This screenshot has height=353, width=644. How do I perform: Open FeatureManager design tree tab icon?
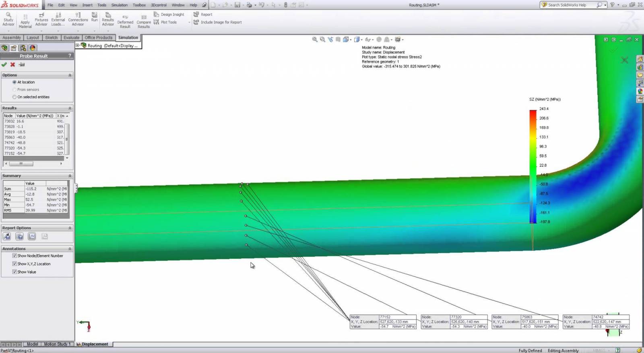coord(4,48)
